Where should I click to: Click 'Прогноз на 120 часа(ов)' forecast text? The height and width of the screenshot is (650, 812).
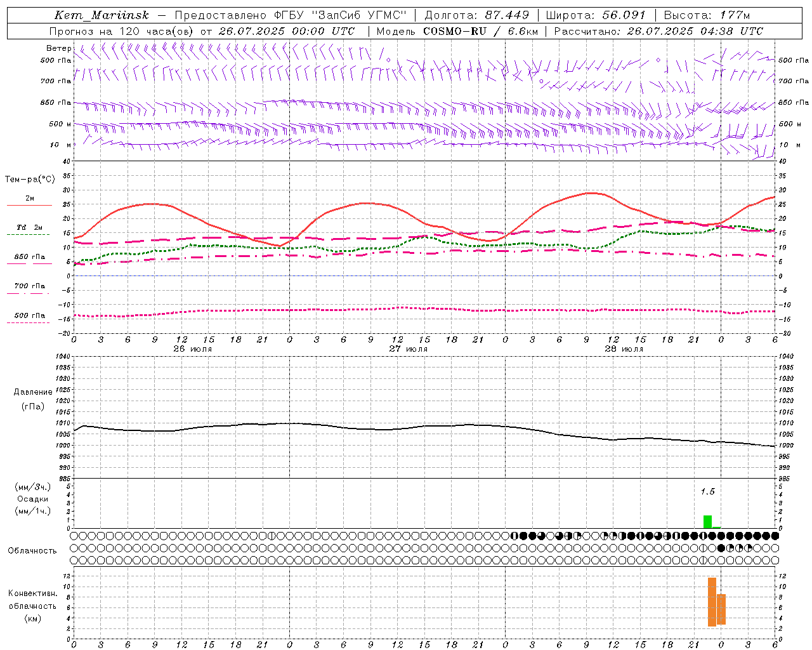pyautogui.click(x=121, y=31)
